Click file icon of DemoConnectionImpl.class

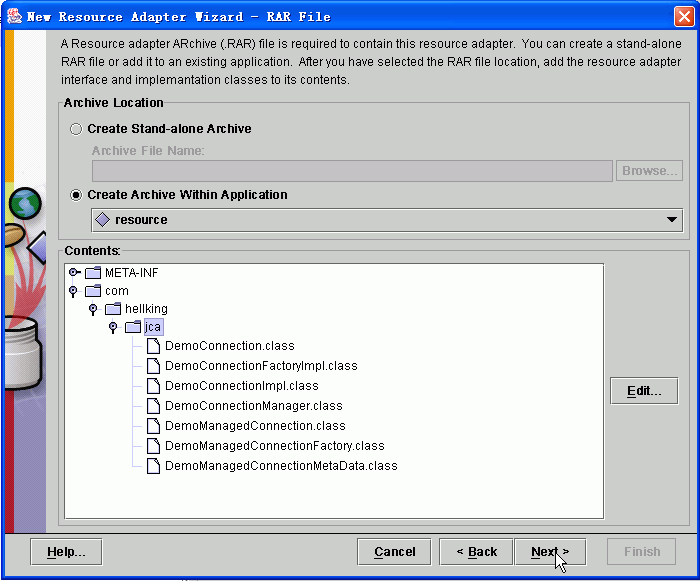pyautogui.click(x=154, y=386)
